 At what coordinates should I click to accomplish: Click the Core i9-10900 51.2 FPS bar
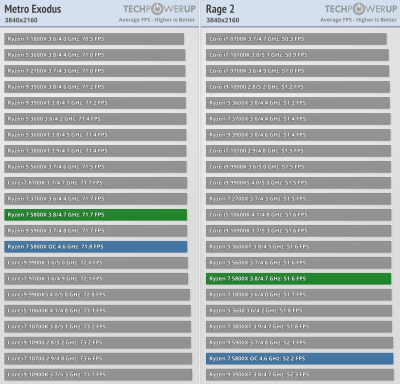298,87
